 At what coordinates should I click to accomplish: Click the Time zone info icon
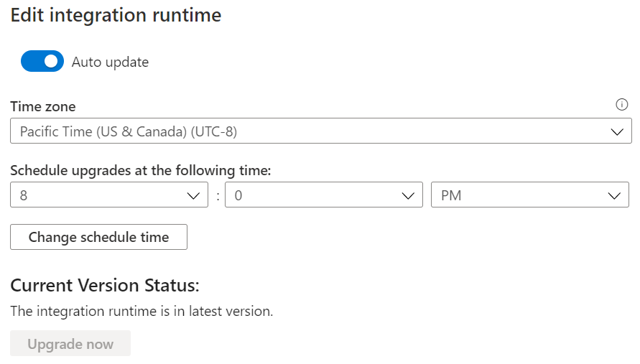[x=622, y=105]
